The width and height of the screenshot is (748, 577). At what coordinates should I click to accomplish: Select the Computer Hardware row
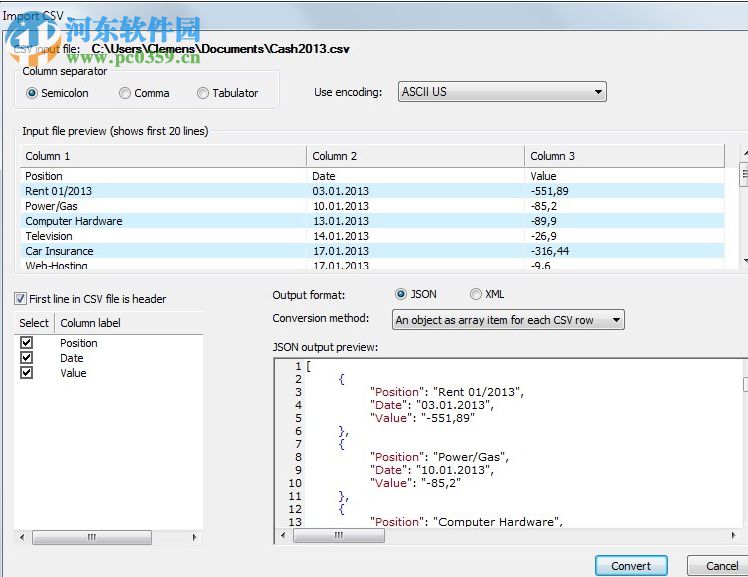tap(372, 221)
